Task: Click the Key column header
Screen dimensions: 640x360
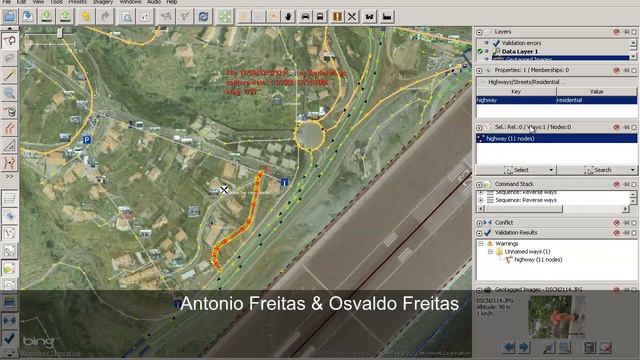Action: pyautogui.click(x=516, y=92)
